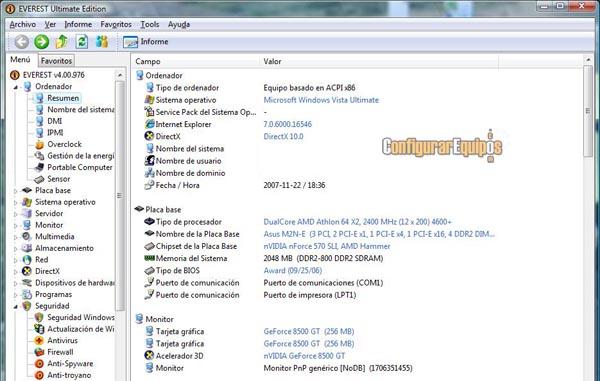
Task: Click the main panel vertical scrollbar thumb
Action: tap(588, 111)
